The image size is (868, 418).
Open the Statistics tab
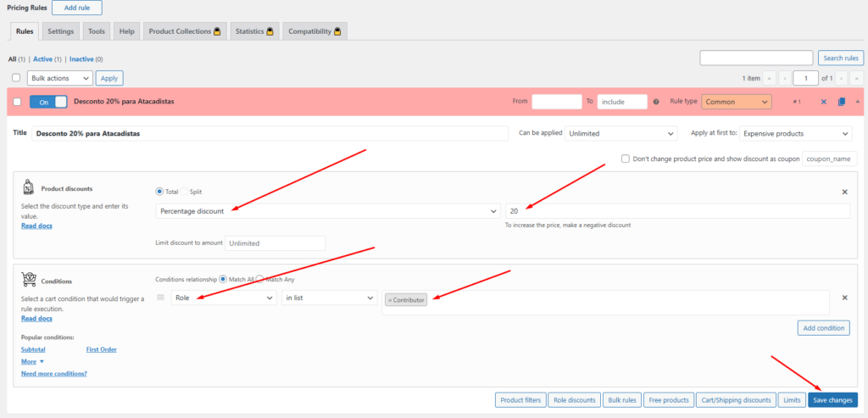coord(254,31)
